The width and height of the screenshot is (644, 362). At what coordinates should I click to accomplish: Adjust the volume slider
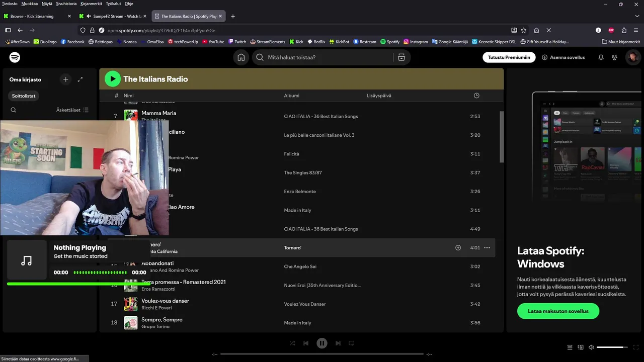[612, 347]
